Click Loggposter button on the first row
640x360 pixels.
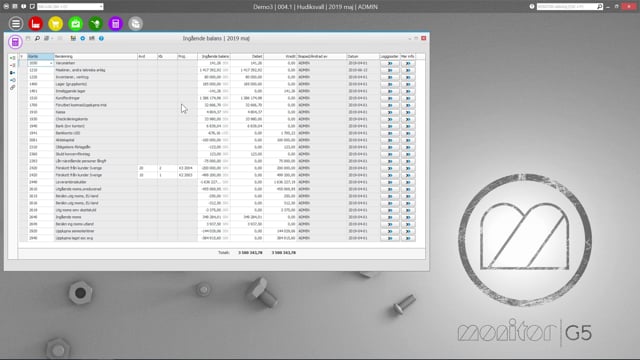coord(390,63)
